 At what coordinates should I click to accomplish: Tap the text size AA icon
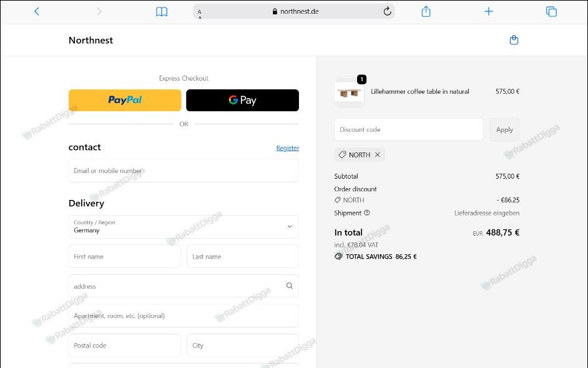[200, 14]
